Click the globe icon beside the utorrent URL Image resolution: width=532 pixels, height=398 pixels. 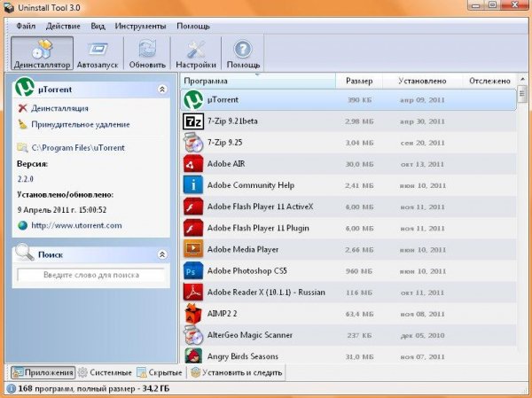pos(22,225)
